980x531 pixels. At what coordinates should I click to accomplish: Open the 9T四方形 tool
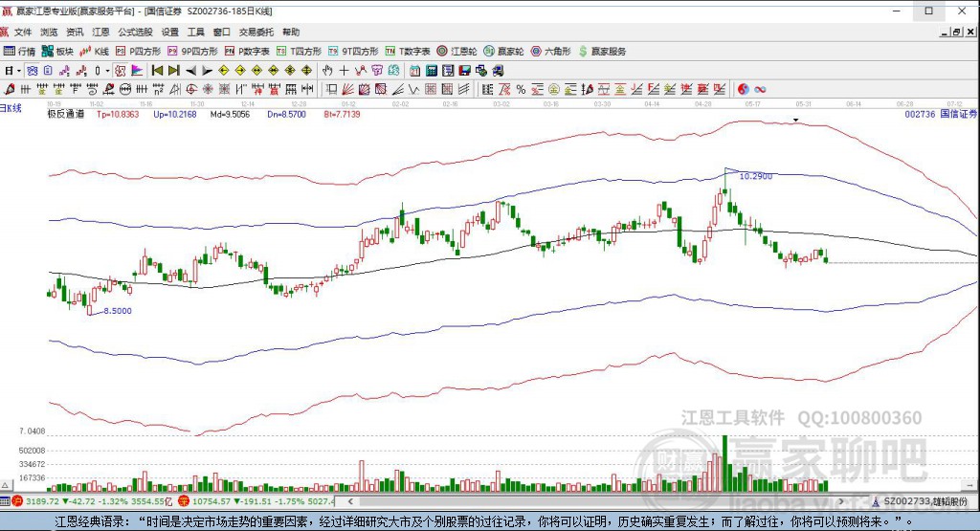pyautogui.click(x=353, y=52)
